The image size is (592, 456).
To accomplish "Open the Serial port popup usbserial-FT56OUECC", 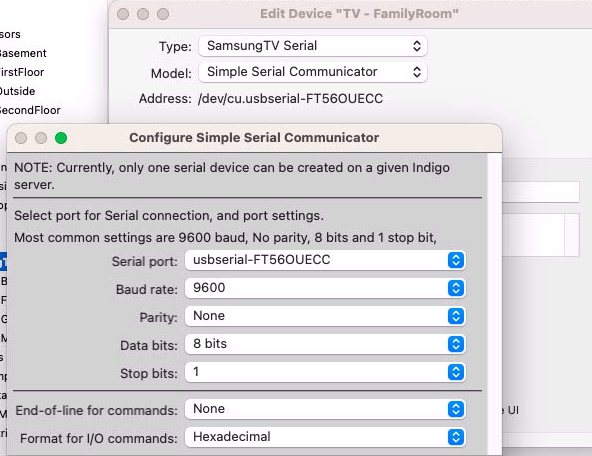I will [325, 260].
